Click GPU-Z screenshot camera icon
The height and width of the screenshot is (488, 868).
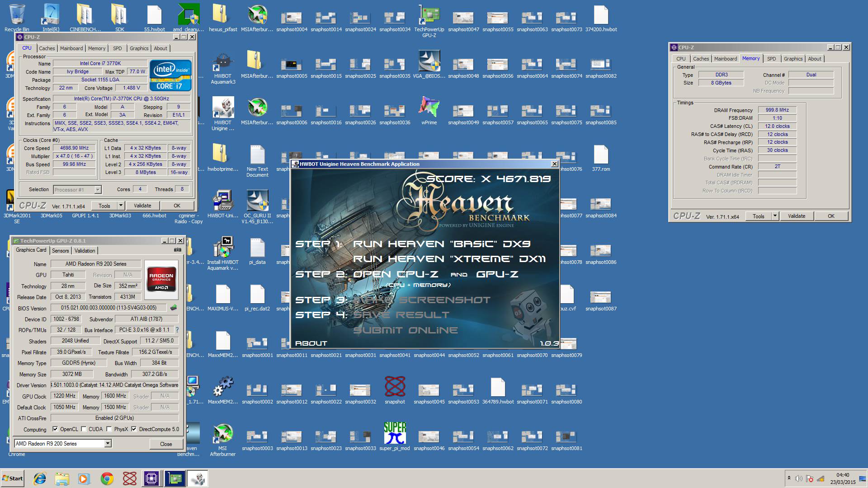point(178,250)
